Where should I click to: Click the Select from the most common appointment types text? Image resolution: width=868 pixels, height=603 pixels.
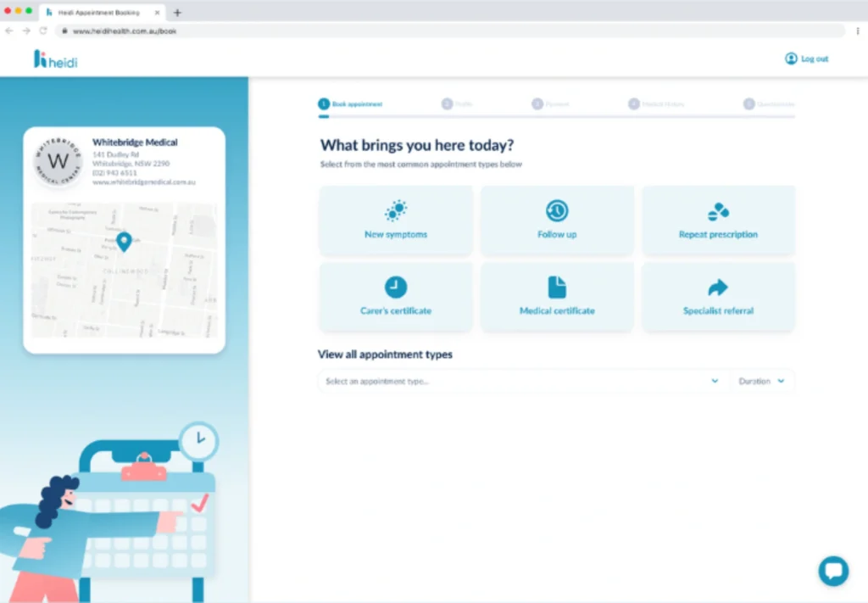[421, 165]
